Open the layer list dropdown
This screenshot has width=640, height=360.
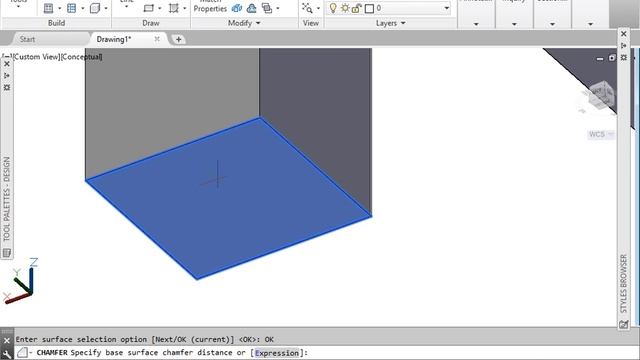pos(447,8)
